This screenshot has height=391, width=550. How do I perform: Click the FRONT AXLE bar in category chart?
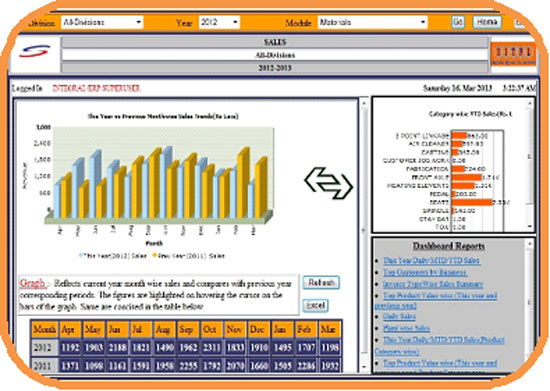tap(467, 177)
